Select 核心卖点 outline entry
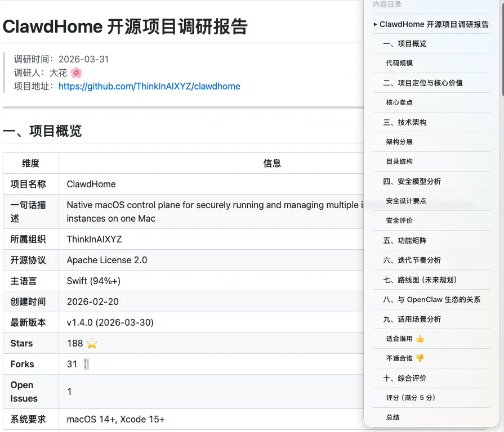 399,103
